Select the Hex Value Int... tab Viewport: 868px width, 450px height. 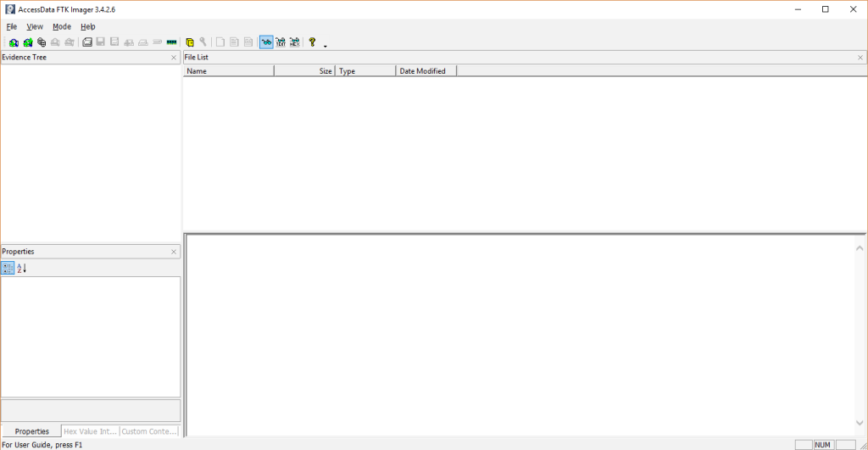point(90,431)
